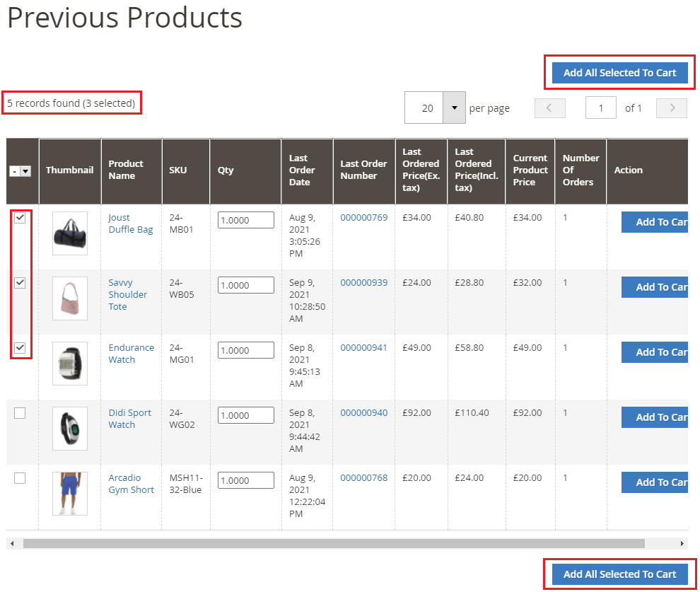
Task: Add Joust Duffle Bag to cart
Action: point(659,221)
